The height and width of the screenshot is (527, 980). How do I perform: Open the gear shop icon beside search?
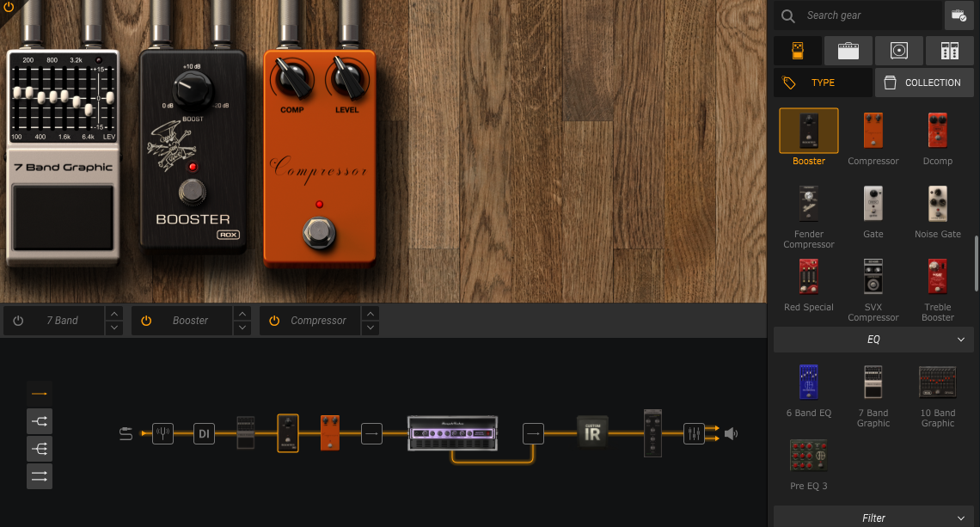[x=959, y=15]
